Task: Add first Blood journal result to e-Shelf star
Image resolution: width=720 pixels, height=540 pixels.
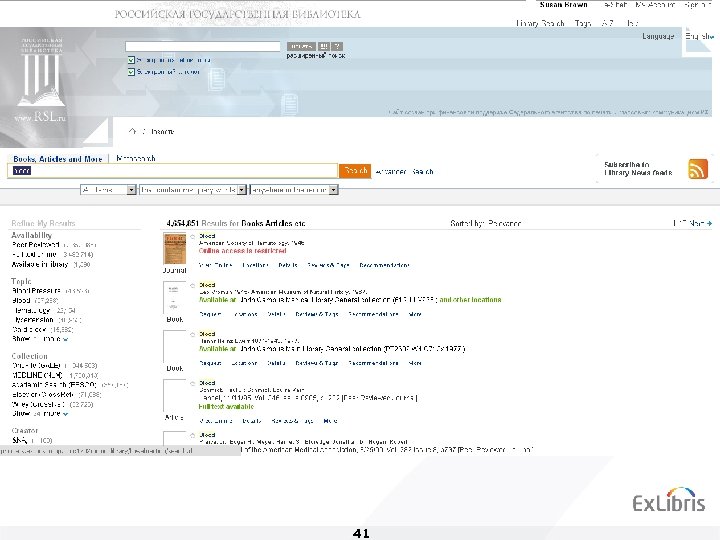Action: point(193,236)
